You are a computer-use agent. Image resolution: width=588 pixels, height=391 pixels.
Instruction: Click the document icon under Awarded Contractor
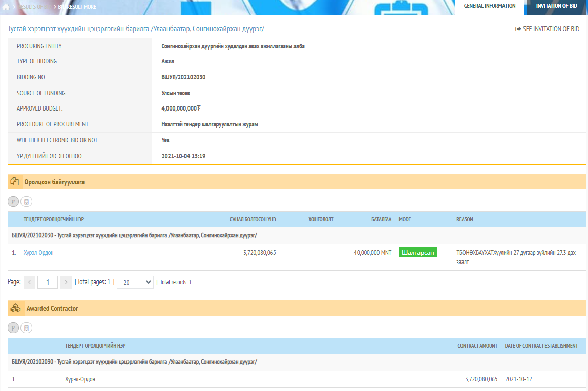(26, 328)
